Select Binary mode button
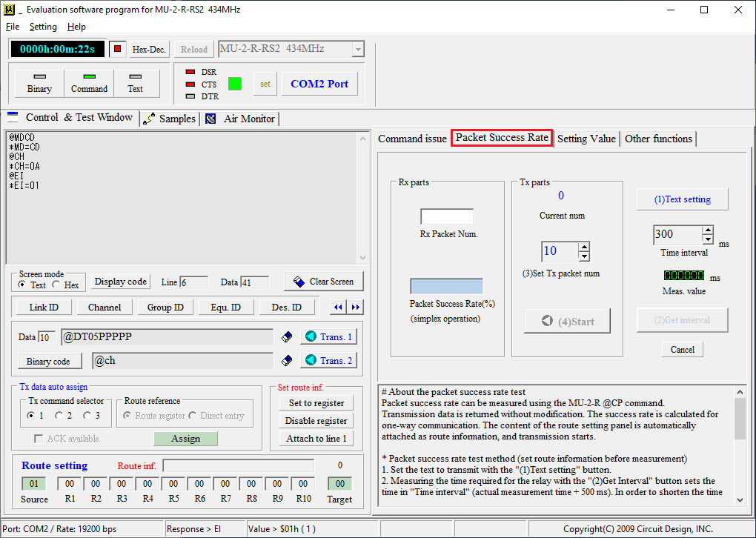756x538 pixels. click(x=39, y=84)
